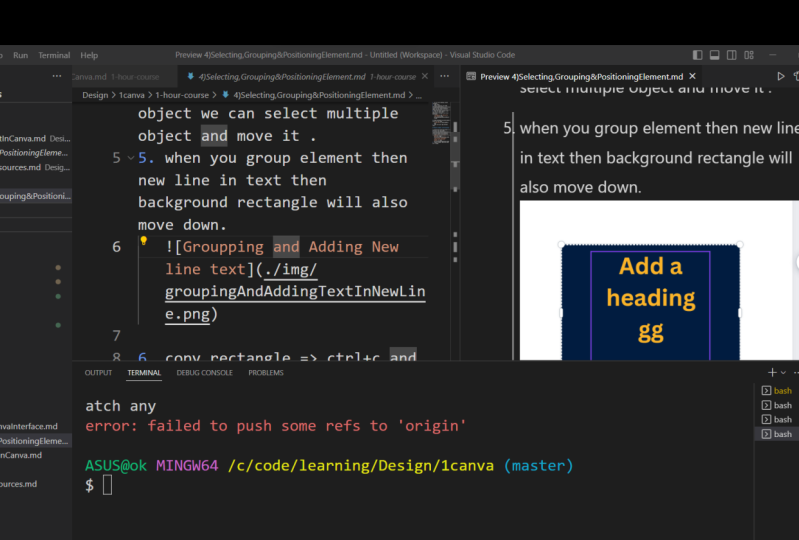The image size is (799, 540).
Task: Click the yellow lightbulb code action icon
Action: 144,241
